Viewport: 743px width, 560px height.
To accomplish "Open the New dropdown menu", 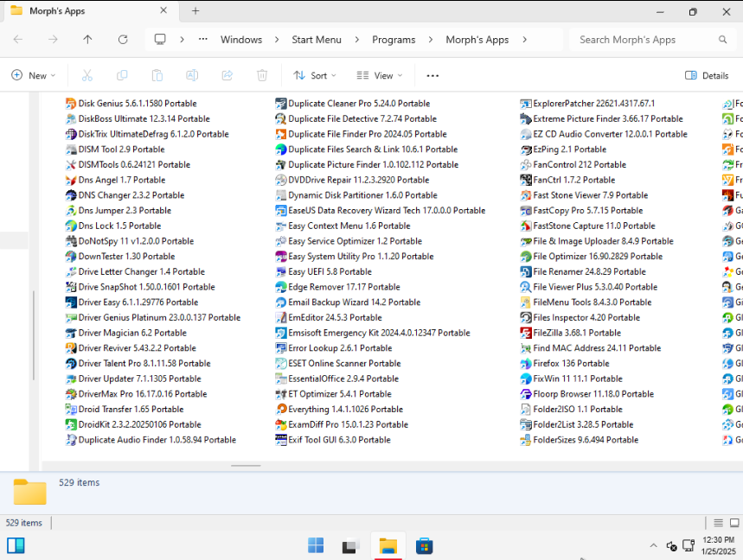I will 33,75.
